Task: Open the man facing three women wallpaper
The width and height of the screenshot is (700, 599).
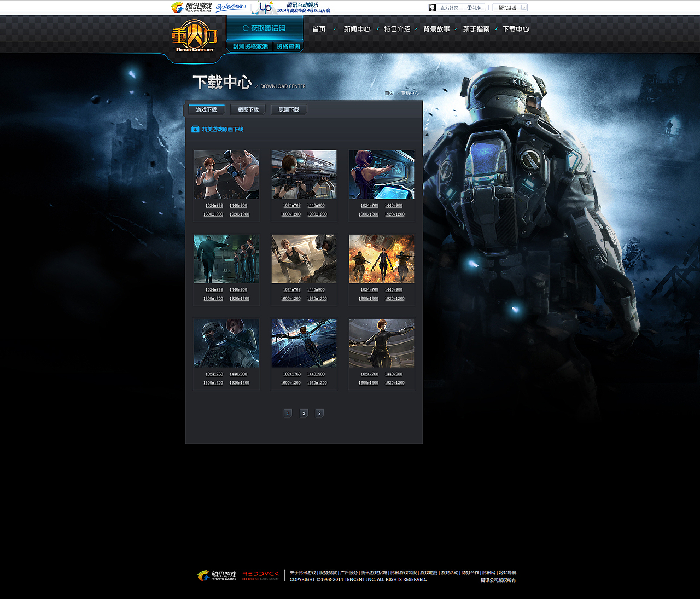Action: coord(226,259)
